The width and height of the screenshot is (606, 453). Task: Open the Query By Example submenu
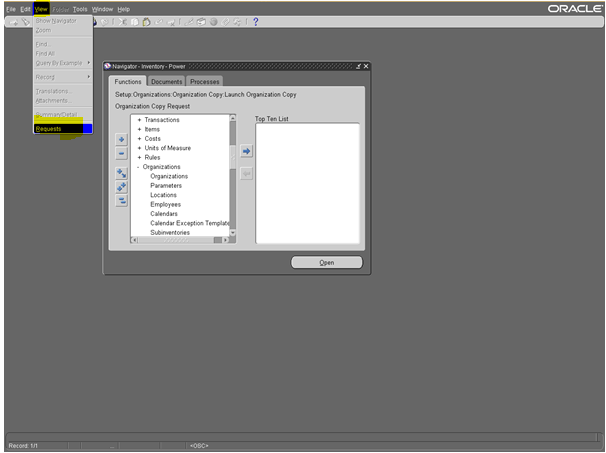point(63,63)
